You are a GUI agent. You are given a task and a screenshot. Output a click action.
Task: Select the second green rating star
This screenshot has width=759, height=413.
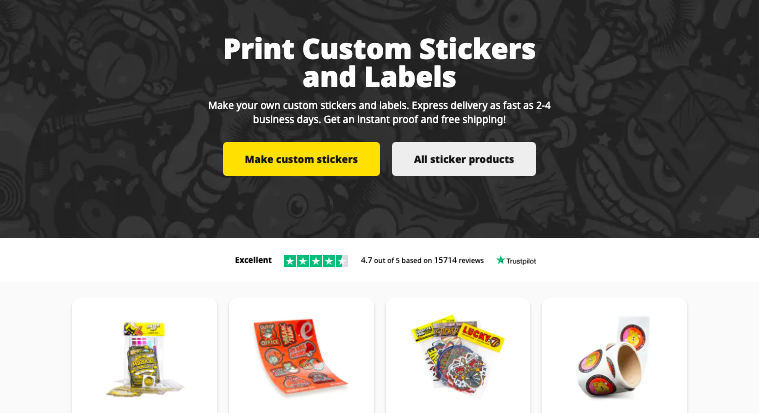(303, 261)
